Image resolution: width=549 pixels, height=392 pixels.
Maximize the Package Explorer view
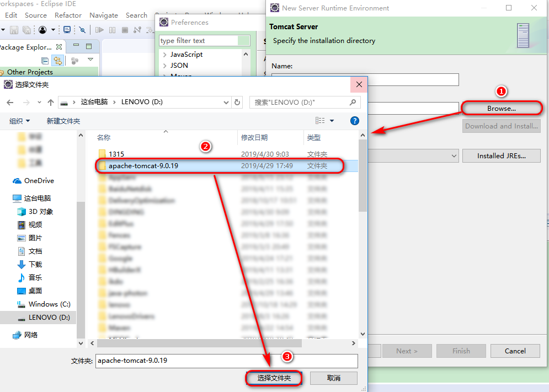89,46
